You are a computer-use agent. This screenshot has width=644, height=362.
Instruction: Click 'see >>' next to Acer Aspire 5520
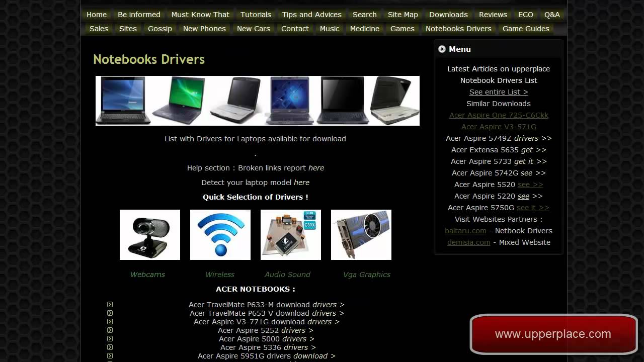[x=530, y=185]
